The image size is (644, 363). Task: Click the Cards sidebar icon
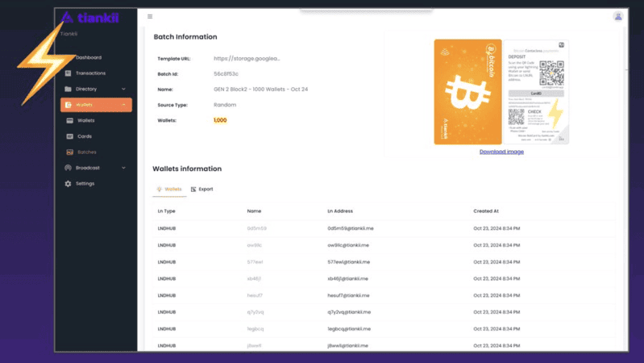pyautogui.click(x=70, y=136)
